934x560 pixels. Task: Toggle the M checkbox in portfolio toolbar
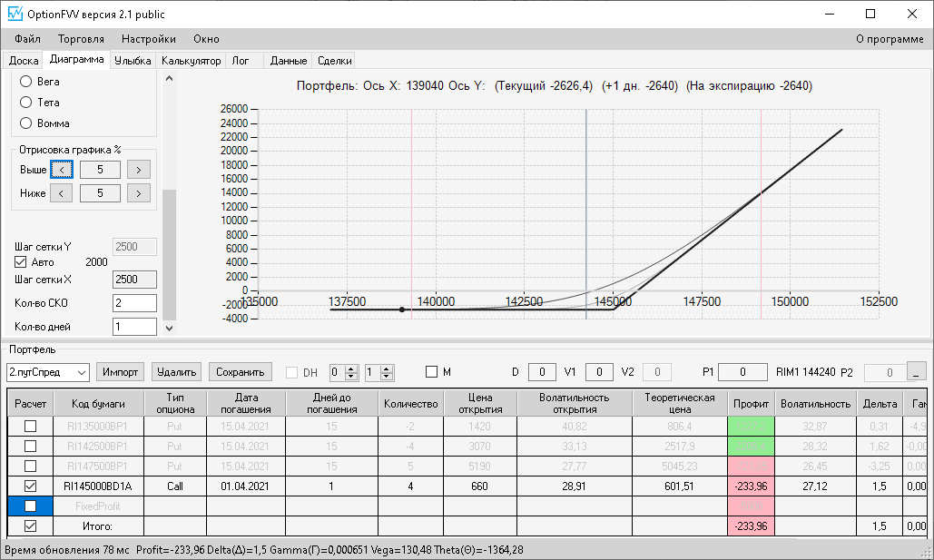tap(432, 372)
